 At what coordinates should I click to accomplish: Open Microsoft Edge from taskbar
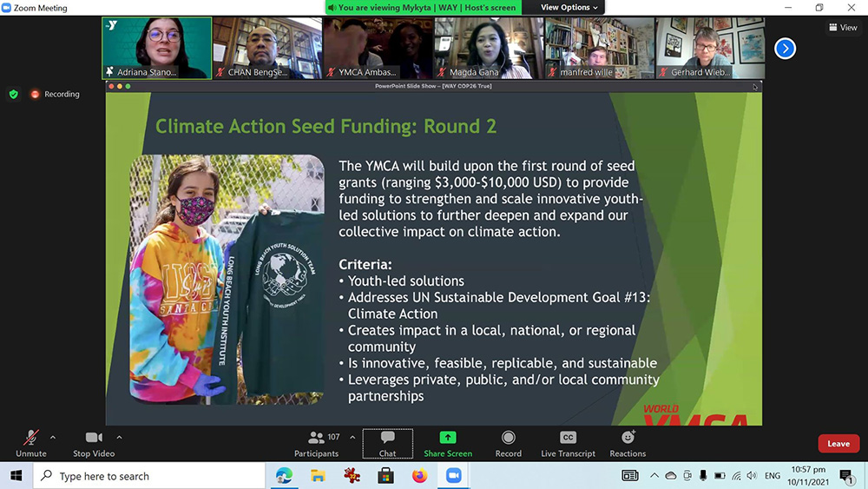(x=285, y=476)
